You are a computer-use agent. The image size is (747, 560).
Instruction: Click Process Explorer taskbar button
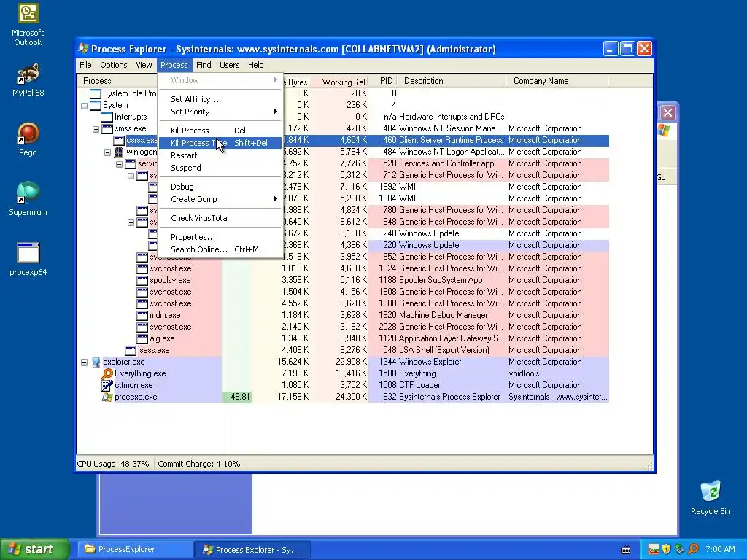(252, 550)
